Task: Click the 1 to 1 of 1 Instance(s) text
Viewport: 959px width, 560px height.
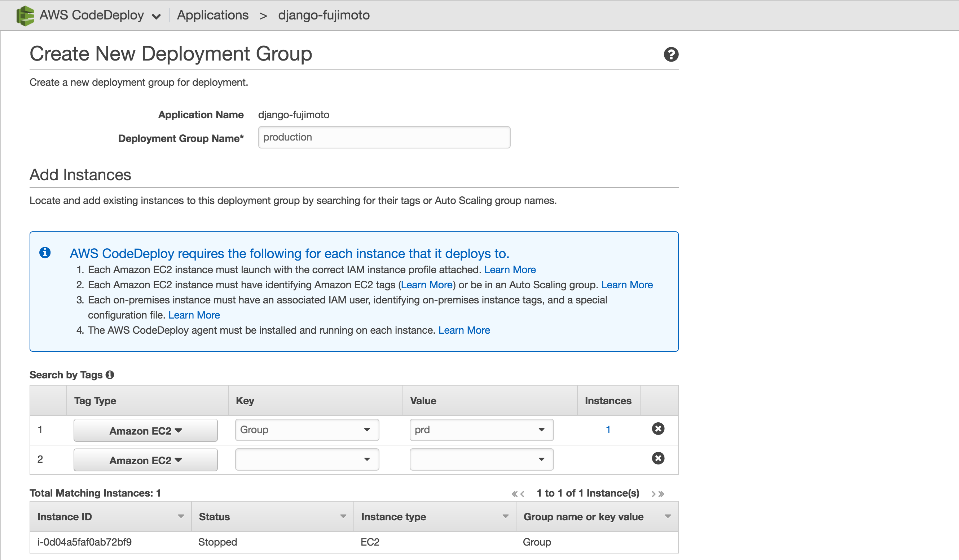Action: tap(588, 493)
